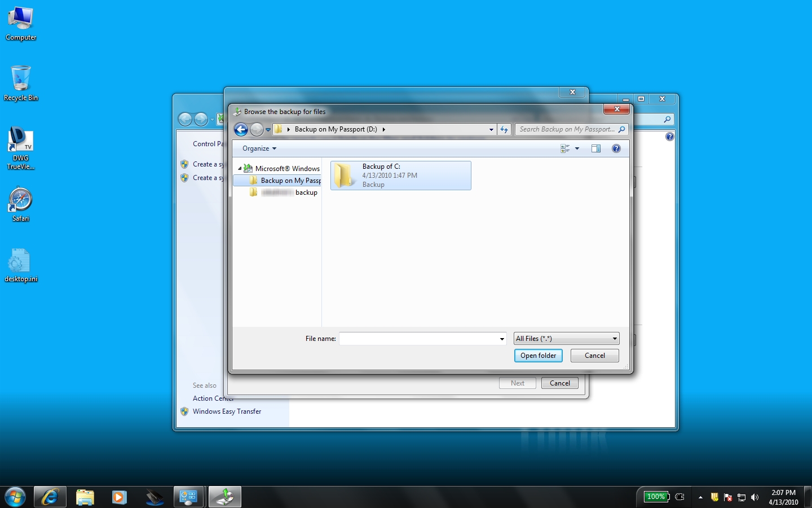812x508 pixels.
Task: Toggle the preview pane icon
Action: (x=596, y=148)
